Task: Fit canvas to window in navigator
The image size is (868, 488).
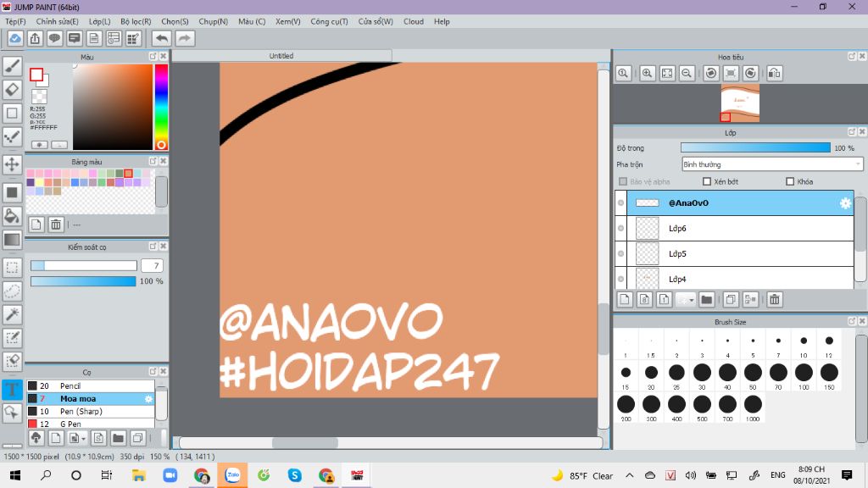Action: [667, 73]
